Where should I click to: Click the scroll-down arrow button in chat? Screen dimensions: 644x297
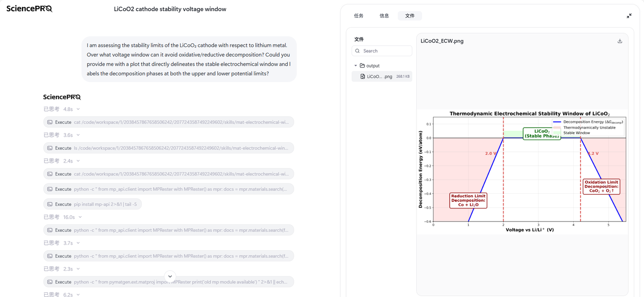(170, 276)
